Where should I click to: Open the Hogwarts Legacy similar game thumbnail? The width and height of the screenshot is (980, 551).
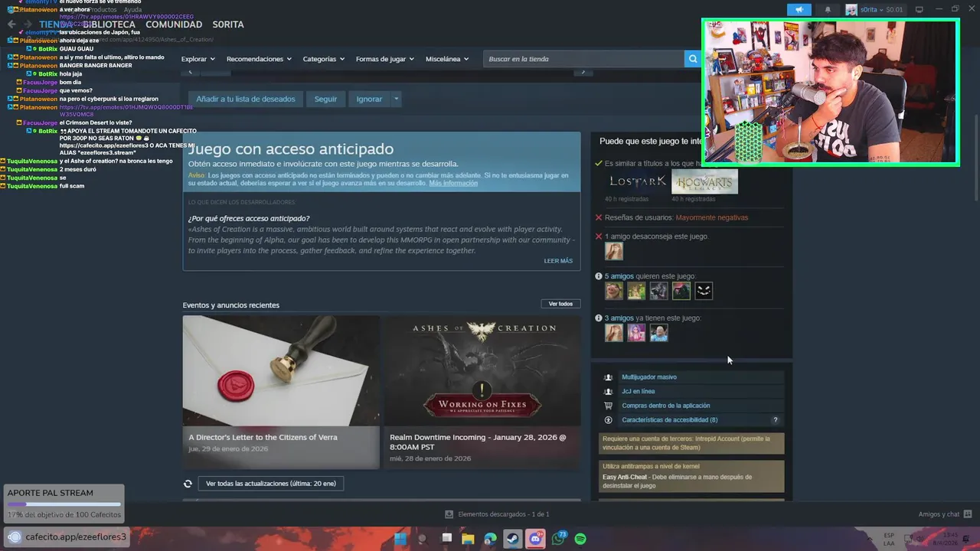click(704, 181)
